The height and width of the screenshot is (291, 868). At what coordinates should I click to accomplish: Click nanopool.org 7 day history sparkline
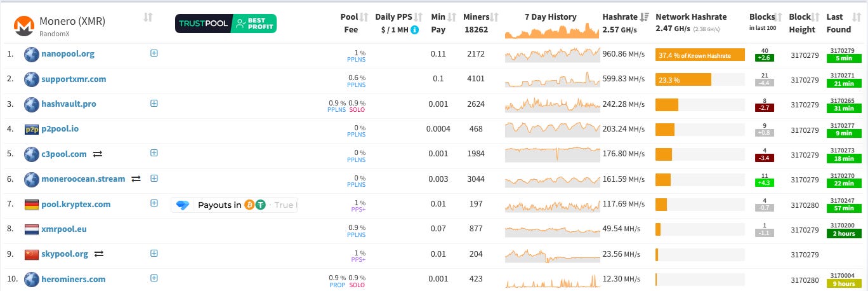tap(551, 55)
